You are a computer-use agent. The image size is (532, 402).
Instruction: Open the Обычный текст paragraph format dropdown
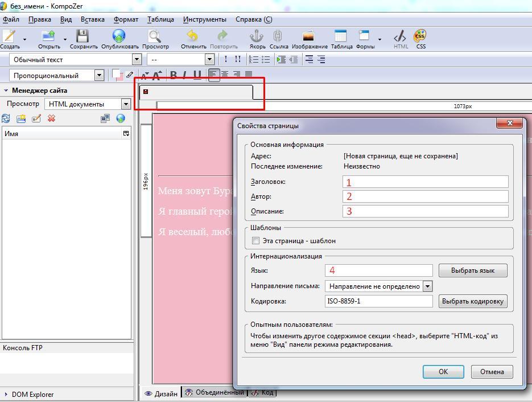[137, 60]
